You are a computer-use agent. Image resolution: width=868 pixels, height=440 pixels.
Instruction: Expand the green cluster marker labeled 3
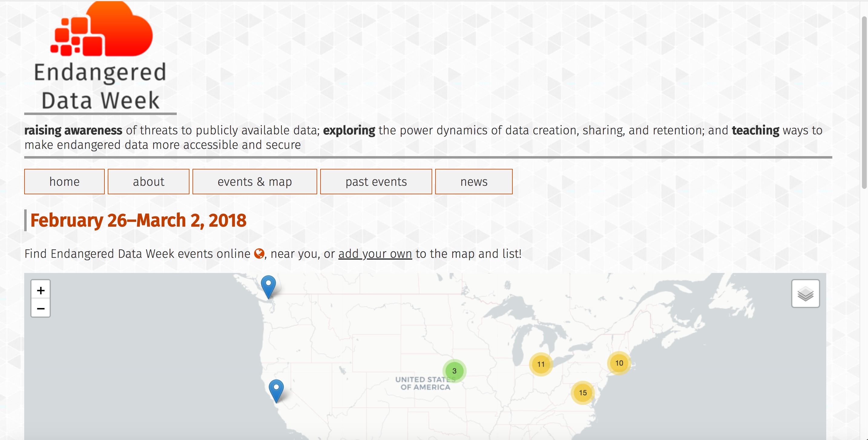coord(454,371)
